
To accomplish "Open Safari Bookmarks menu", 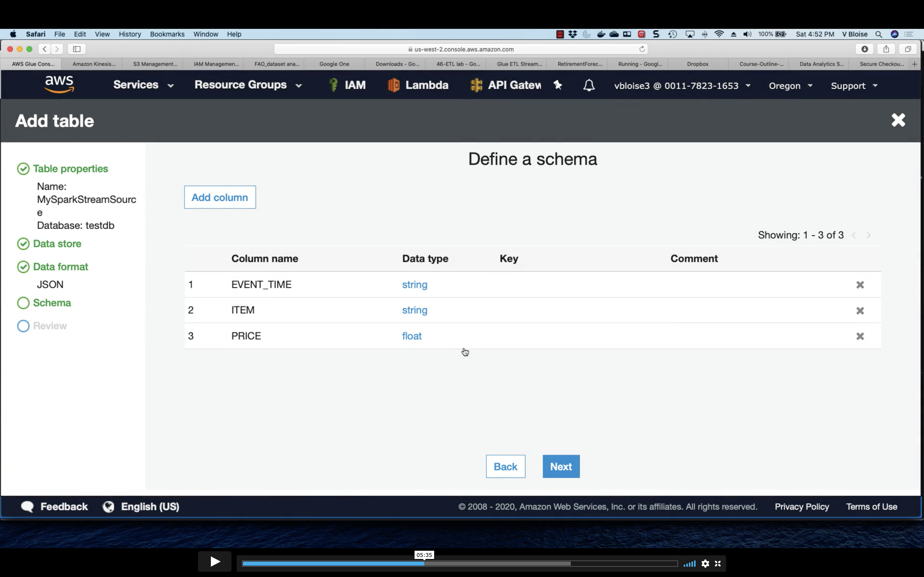I will (x=167, y=34).
